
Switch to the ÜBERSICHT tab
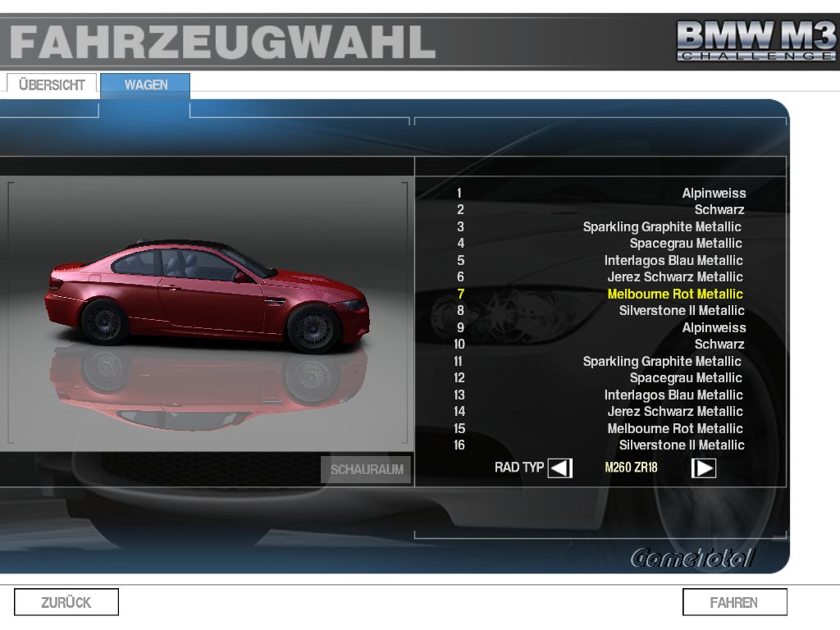tap(52, 84)
